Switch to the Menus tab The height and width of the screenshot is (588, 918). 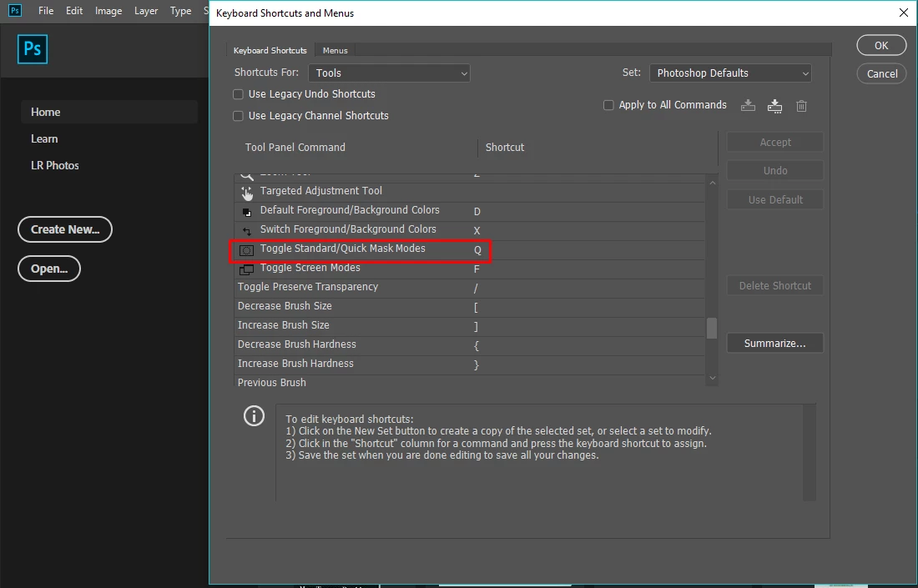tap(335, 50)
